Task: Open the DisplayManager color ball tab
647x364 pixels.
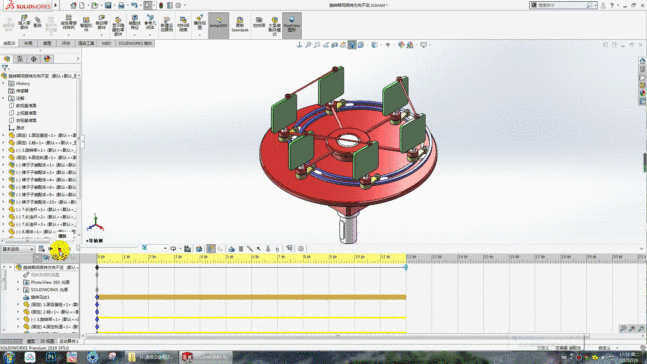Action: pos(47,59)
